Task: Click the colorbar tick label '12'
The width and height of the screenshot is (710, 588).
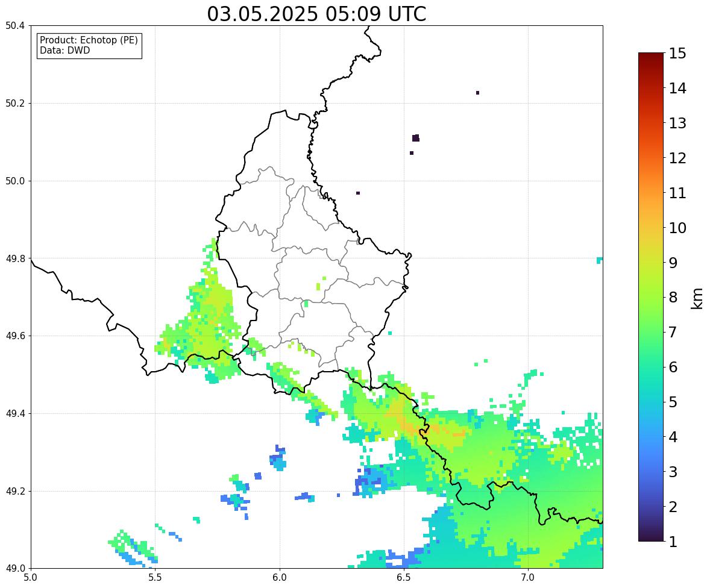Action: [677, 158]
